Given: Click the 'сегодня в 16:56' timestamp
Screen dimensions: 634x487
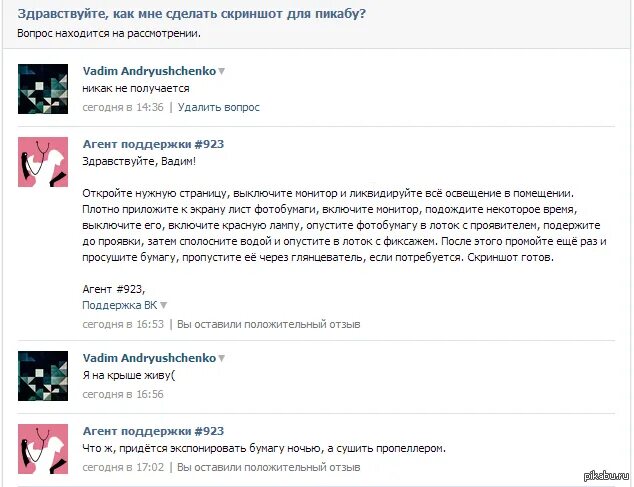Looking at the screenshot, I should (x=122, y=394).
